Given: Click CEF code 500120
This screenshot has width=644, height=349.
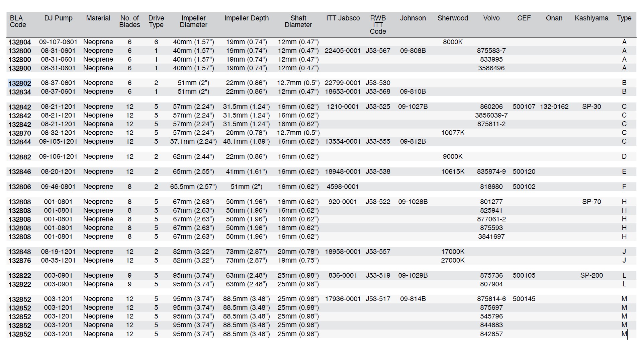Looking at the screenshot, I should coord(524,172).
